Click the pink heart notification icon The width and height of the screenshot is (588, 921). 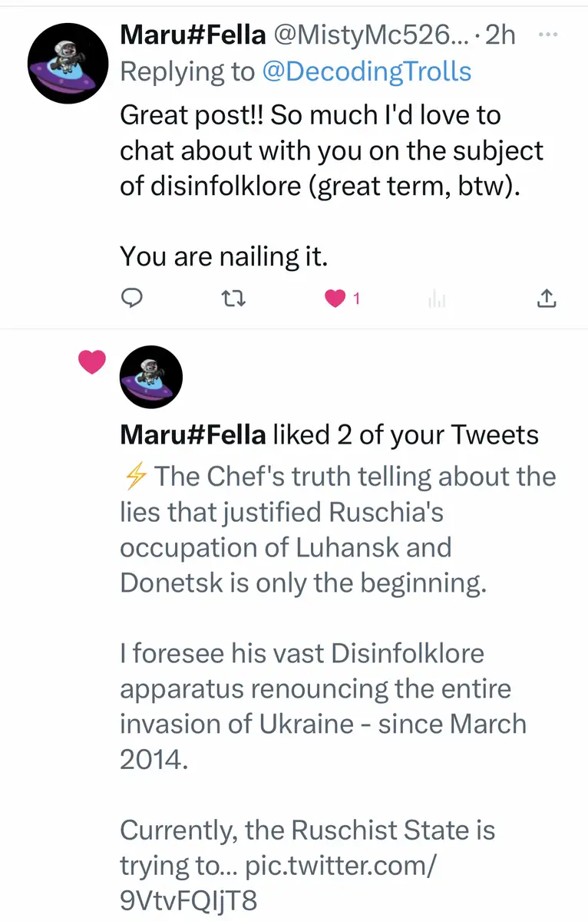pyautogui.click(x=91, y=362)
